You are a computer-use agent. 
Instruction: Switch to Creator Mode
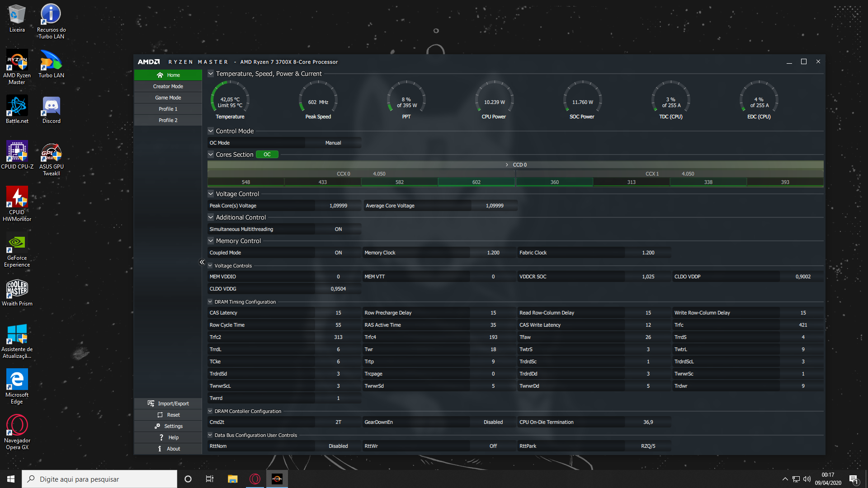tap(168, 86)
